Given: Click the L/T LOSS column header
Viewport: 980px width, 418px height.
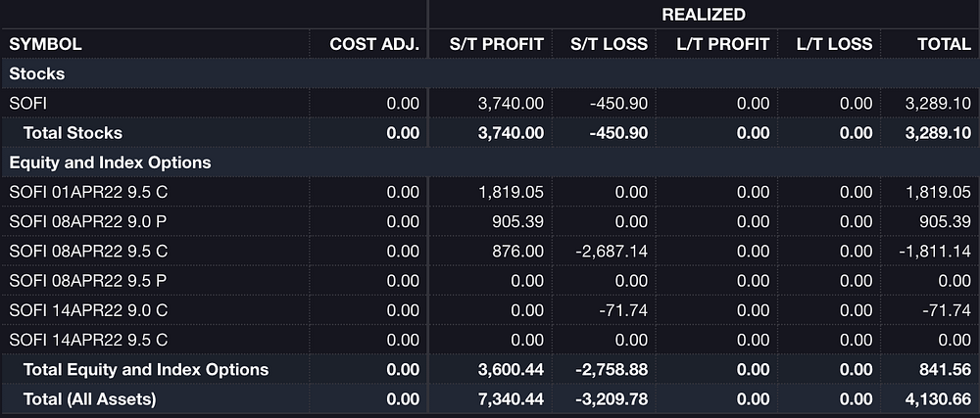Looking at the screenshot, I should coord(834,44).
